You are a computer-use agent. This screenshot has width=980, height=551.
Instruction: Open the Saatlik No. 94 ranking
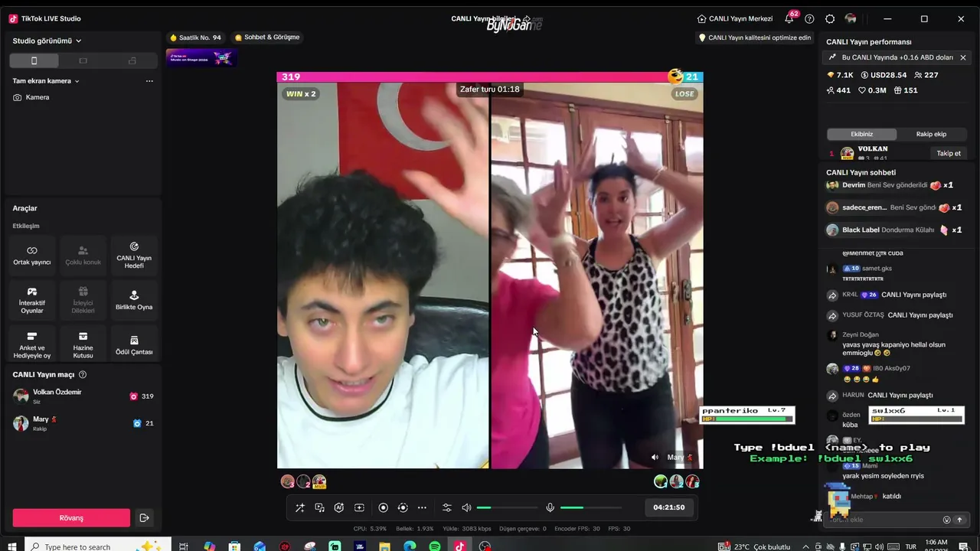coord(195,37)
